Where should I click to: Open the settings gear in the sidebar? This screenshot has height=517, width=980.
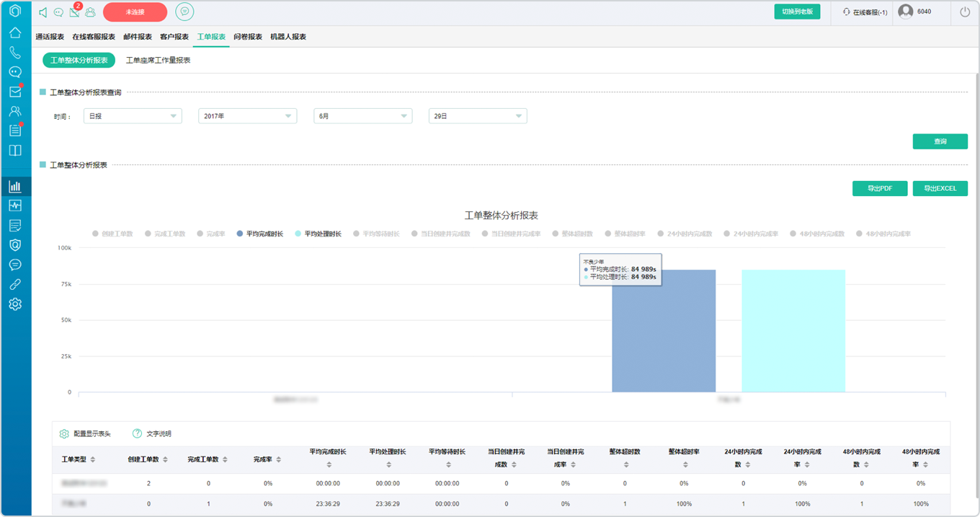(x=15, y=304)
